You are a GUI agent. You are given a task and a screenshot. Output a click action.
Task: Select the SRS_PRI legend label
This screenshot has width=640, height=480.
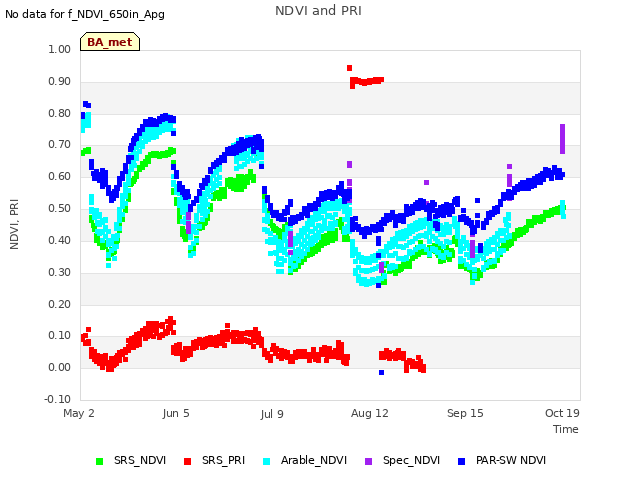coord(223,460)
